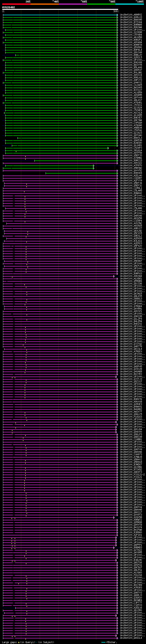
Task: Click the UniRef100_C1EAM7 label
Action: [131, 178]
